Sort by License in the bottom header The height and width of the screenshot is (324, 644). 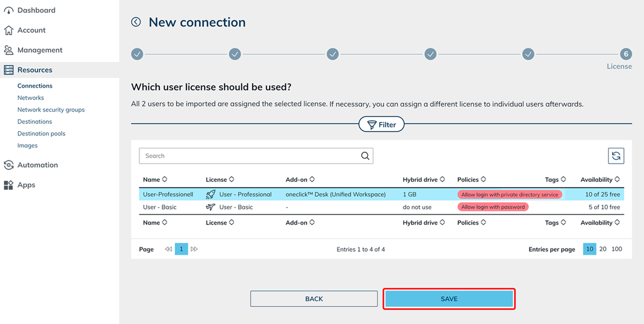[x=220, y=223]
